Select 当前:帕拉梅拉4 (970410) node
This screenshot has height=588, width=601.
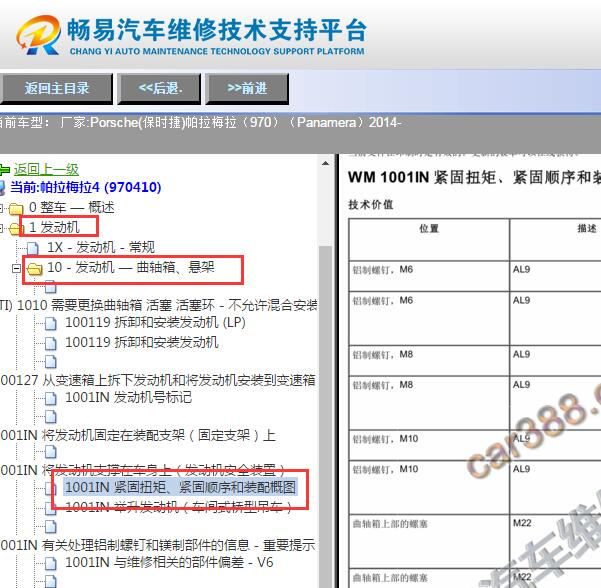85,187
